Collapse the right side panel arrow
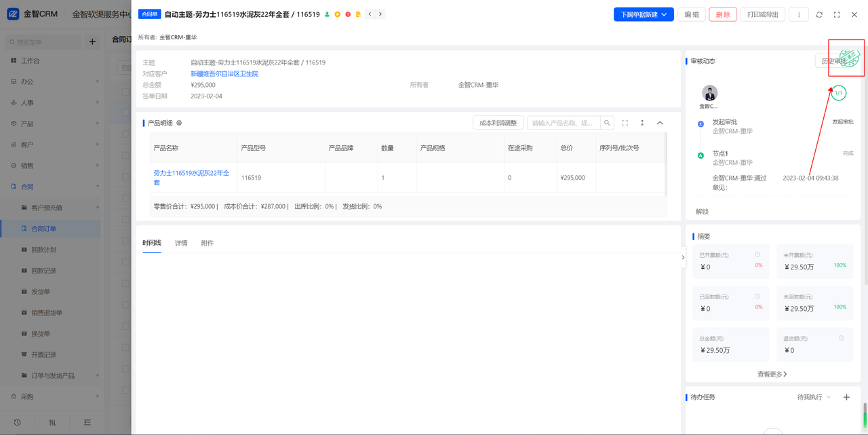Image resolution: width=868 pixels, height=435 pixels. (683, 257)
